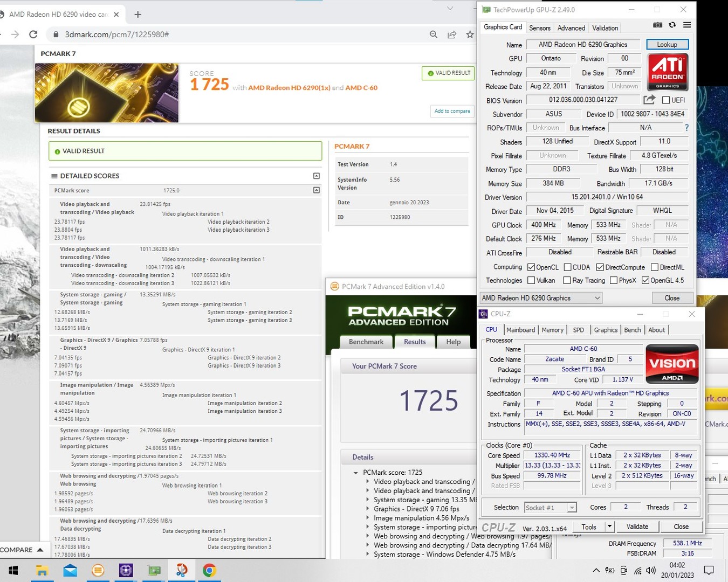Toggle DirectML checkbox
The height and width of the screenshot is (582, 728).
pos(655,267)
